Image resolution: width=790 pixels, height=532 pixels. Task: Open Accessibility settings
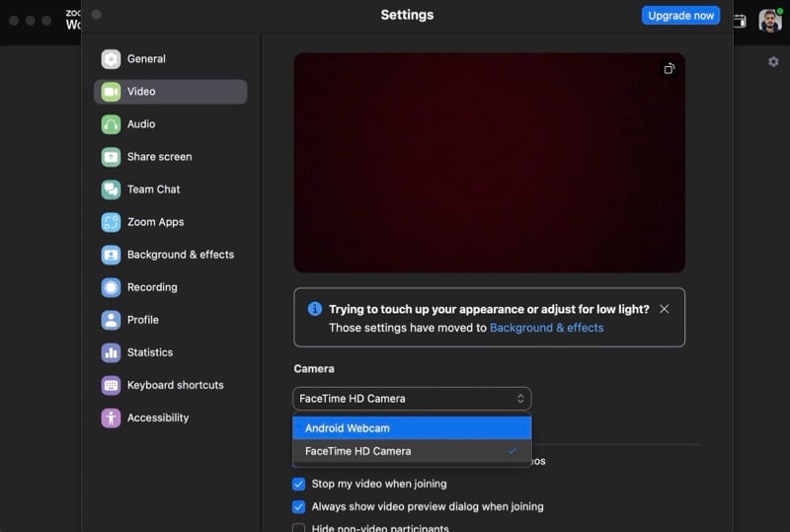tap(170, 418)
